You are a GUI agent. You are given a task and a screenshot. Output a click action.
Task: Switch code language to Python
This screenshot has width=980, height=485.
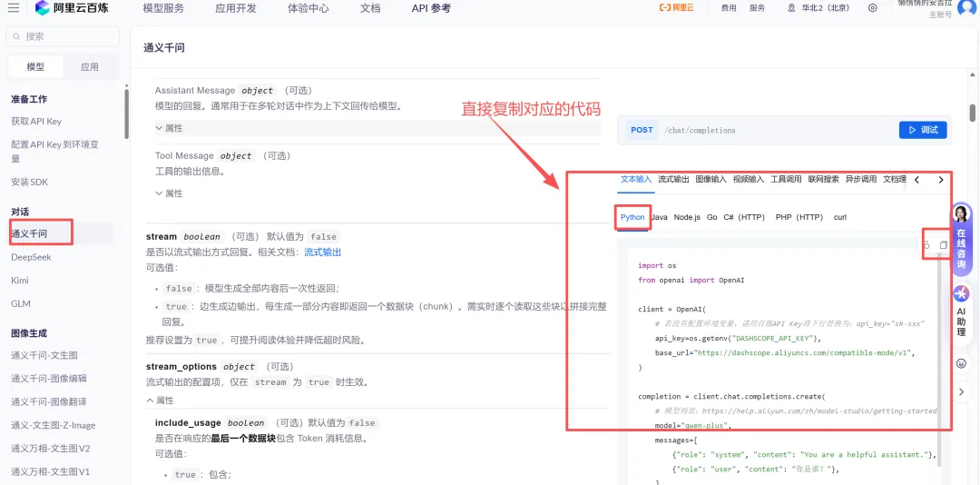632,217
